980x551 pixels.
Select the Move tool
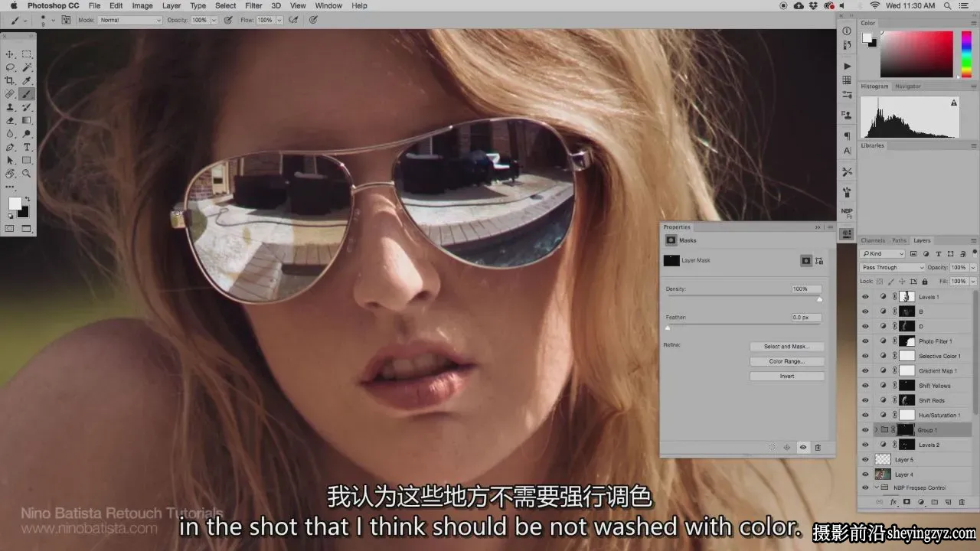[x=11, y=54]
